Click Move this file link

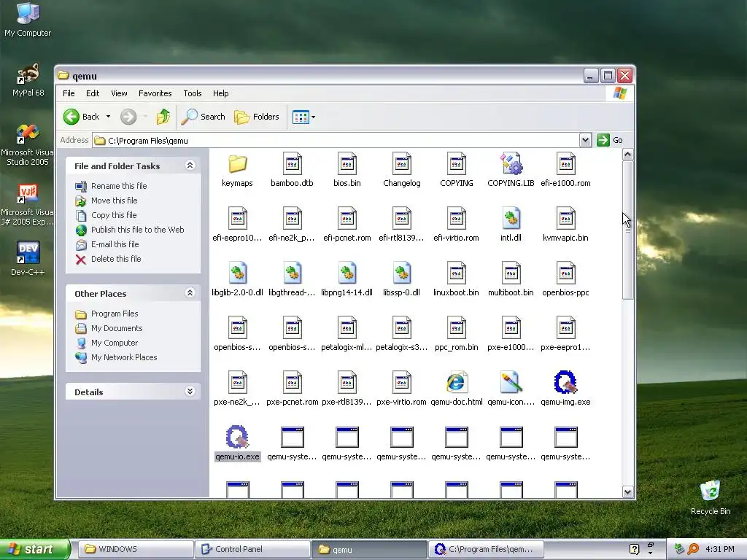coord(114,201)
